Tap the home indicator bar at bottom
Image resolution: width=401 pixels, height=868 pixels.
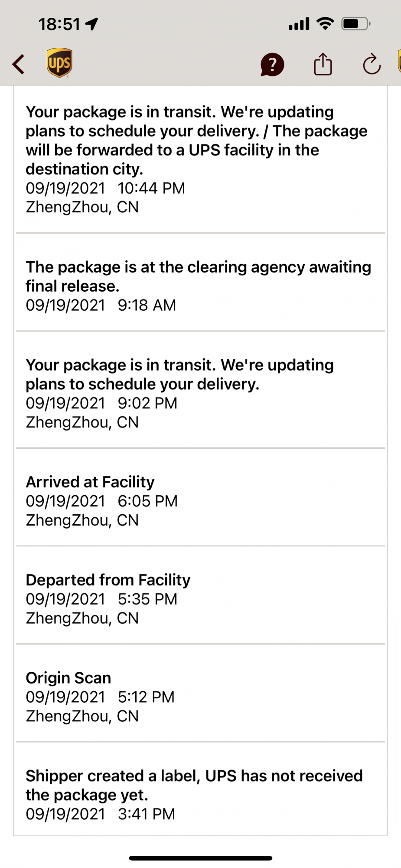click(200, 858)
